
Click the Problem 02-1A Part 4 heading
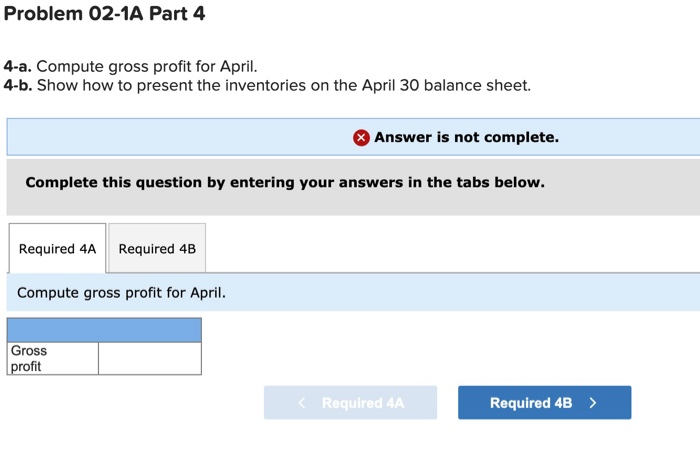(104, 13)
